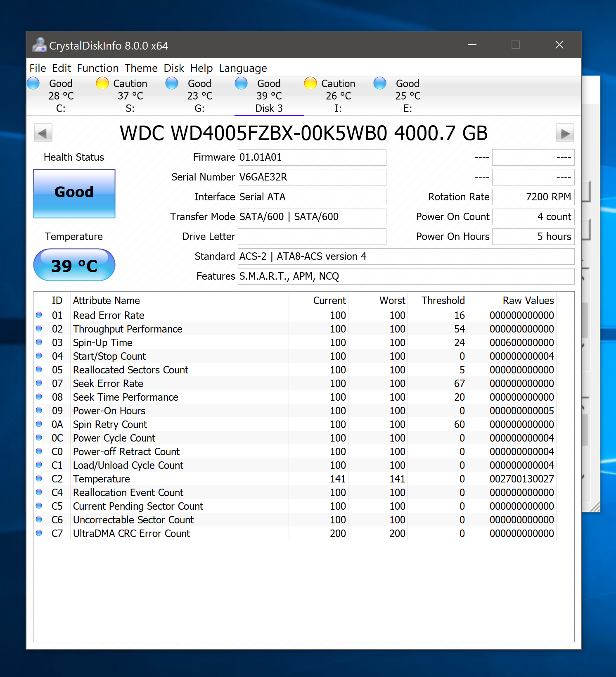Click the 39 °C temperature button
This screenshot has height=677, width=616.
(x=74, y=265)
